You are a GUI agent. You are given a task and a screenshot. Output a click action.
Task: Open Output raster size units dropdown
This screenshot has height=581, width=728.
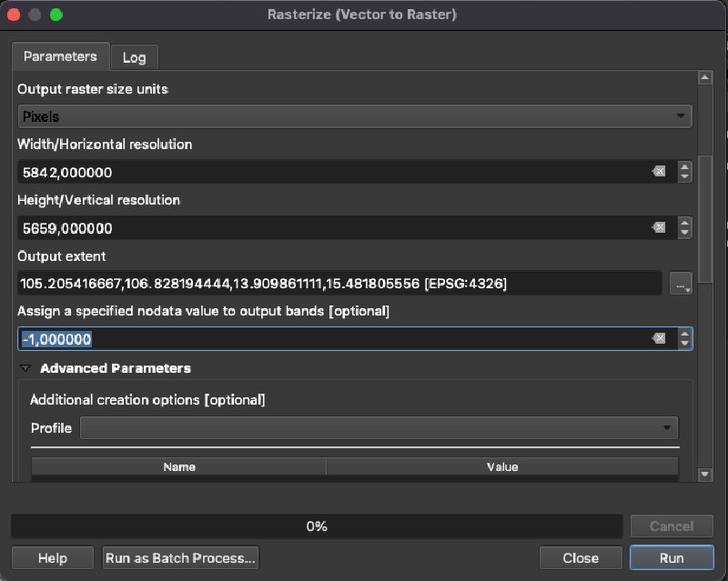[355, 116]
